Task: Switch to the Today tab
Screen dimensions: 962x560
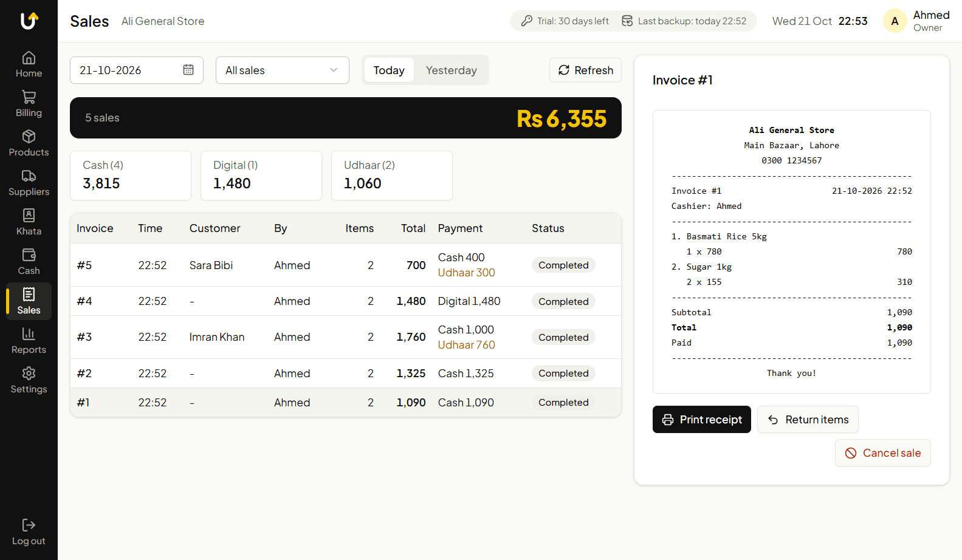Action: pyautogui.click(x=389, y=70)
